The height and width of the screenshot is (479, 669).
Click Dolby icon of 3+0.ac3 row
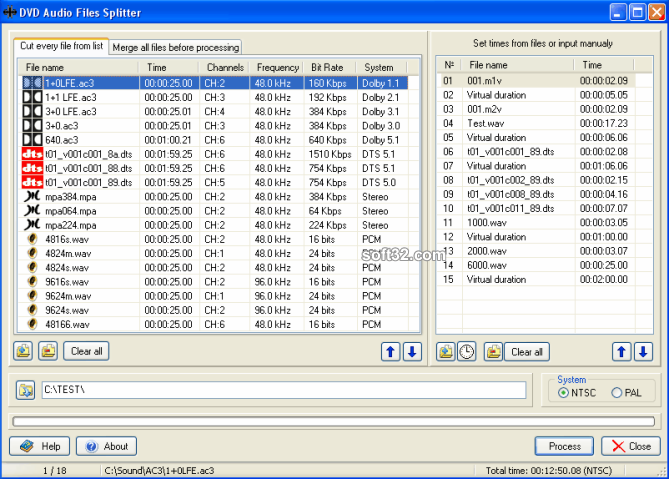pos(32,126)
